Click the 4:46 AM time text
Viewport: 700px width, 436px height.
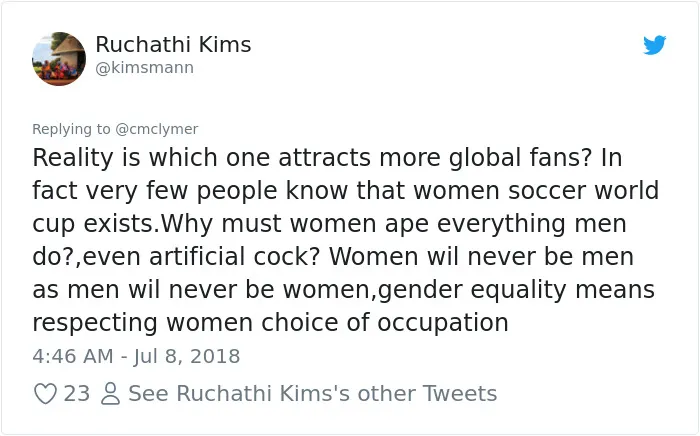(x=73, y=356)
